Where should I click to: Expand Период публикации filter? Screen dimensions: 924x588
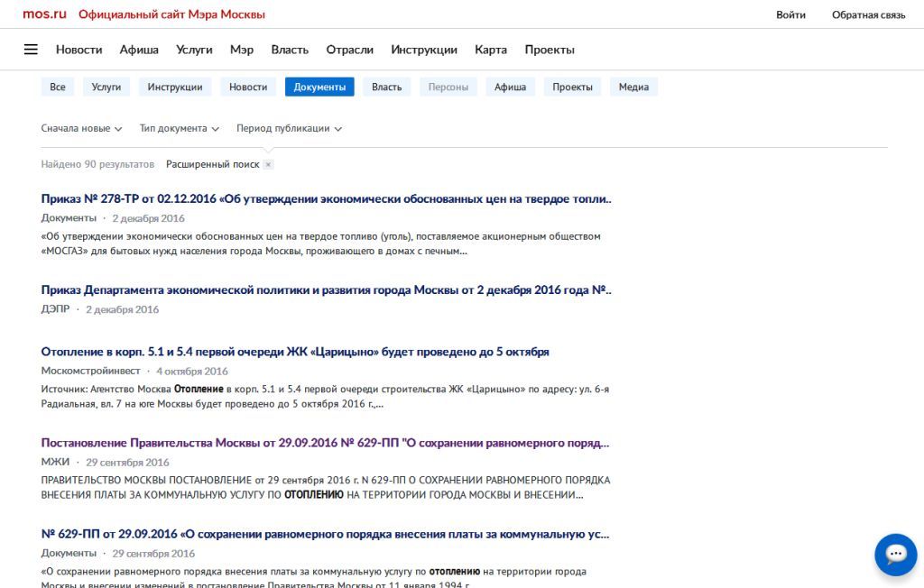pos(289,128)
